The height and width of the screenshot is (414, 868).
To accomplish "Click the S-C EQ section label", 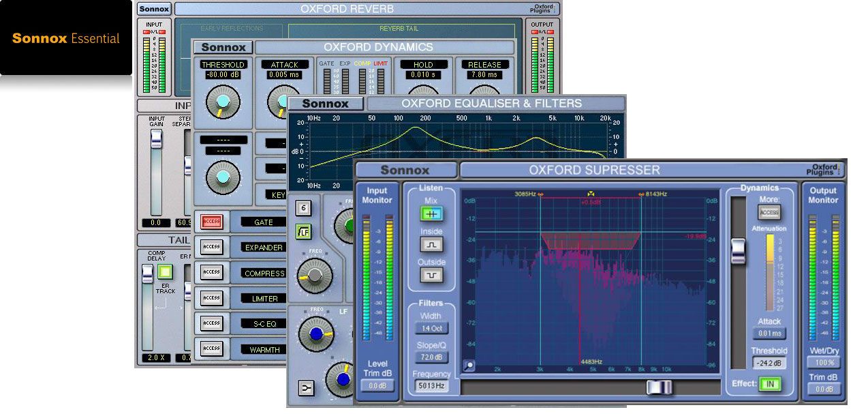I will (x=264, y=324).
